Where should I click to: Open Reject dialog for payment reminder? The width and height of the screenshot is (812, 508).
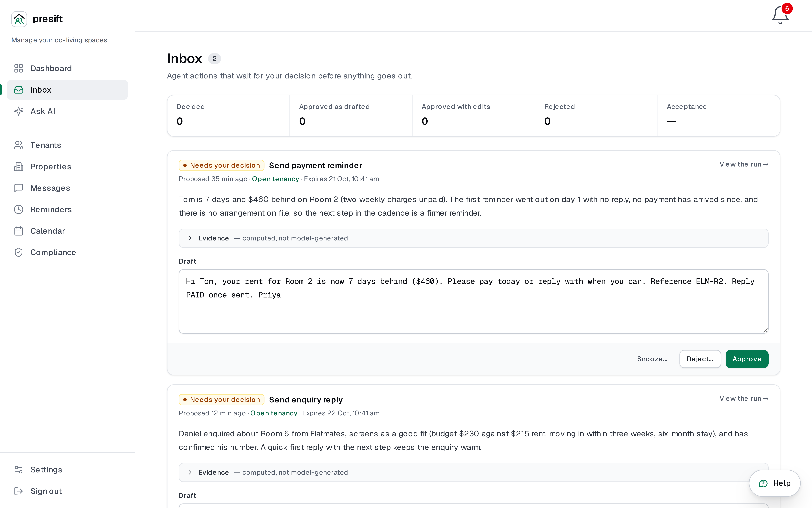coord(700,359)
